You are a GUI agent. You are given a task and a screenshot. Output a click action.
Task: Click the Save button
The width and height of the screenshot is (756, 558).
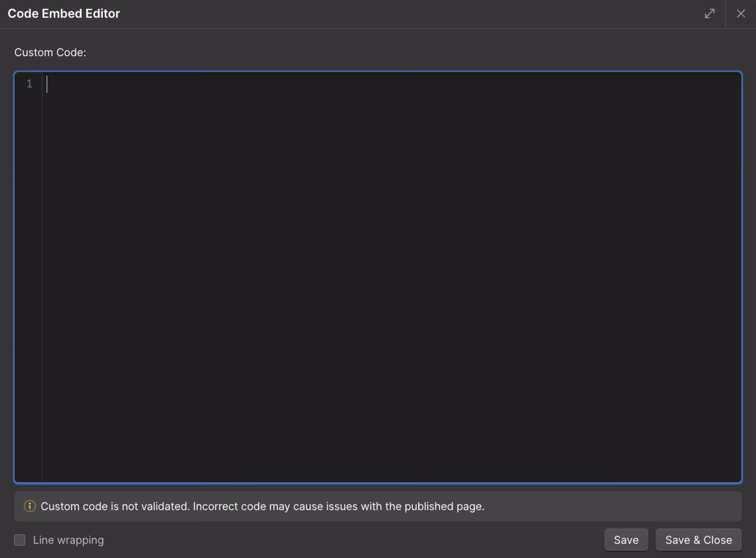626,540
